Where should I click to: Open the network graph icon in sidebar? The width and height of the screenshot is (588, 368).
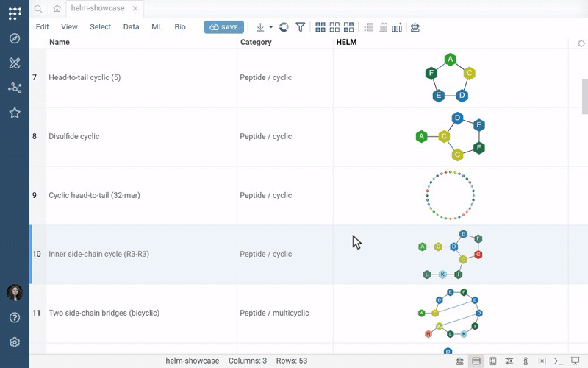point(15,88)
